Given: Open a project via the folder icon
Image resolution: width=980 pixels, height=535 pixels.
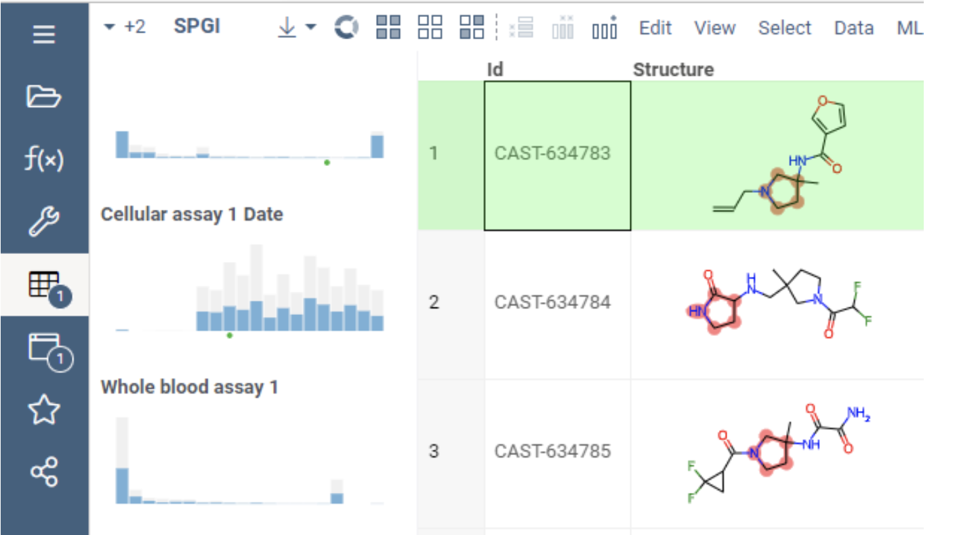Looking at the screenshot, I should click(44, 97).
